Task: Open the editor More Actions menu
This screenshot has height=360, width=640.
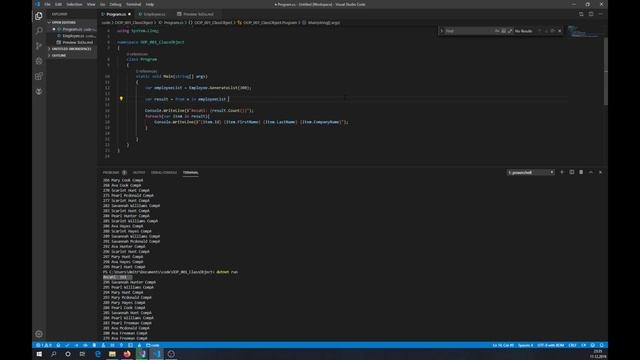Action: pyautogui.click(x=600, y=14)
